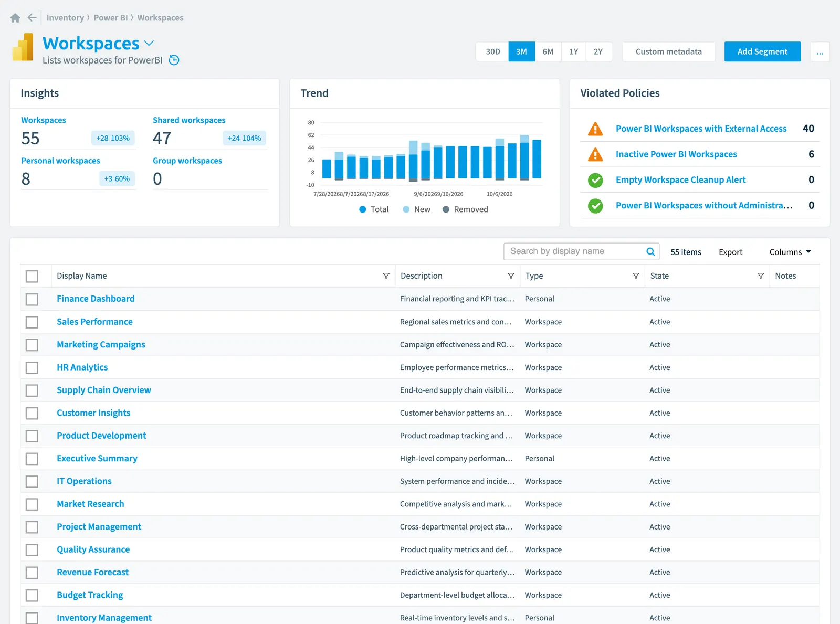Check the Executive Summary row checkbox
Viewport: 840px width, 624px height.
pos(32,459)
